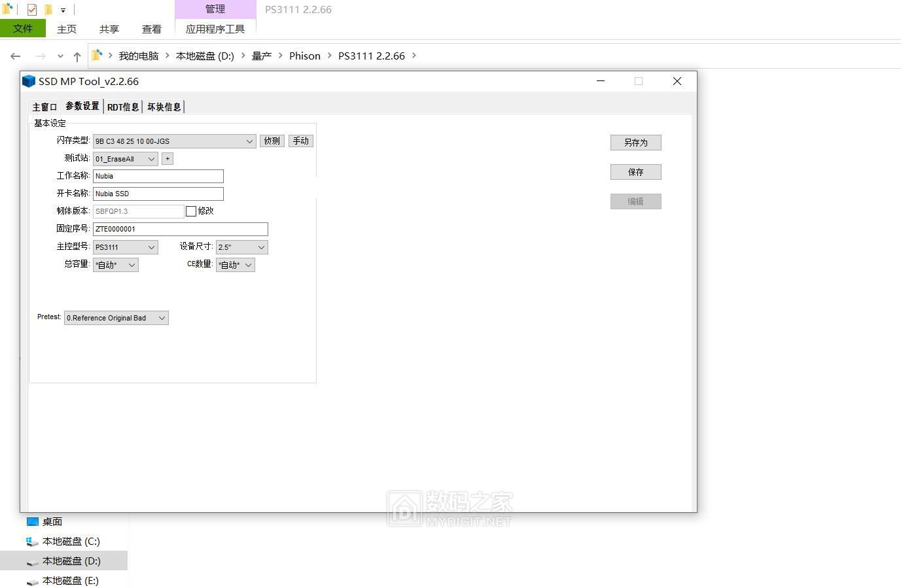Click the properties checkmark icon in quick access toolbar
This screenshot has height=588, width=901.
pyautogui.click(x=31, y=10)
